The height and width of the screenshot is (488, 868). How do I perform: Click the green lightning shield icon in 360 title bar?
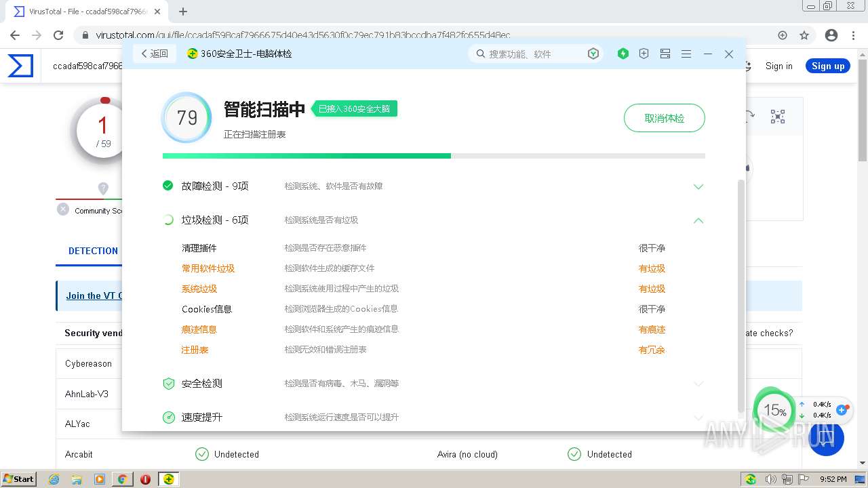click(623, 54)
